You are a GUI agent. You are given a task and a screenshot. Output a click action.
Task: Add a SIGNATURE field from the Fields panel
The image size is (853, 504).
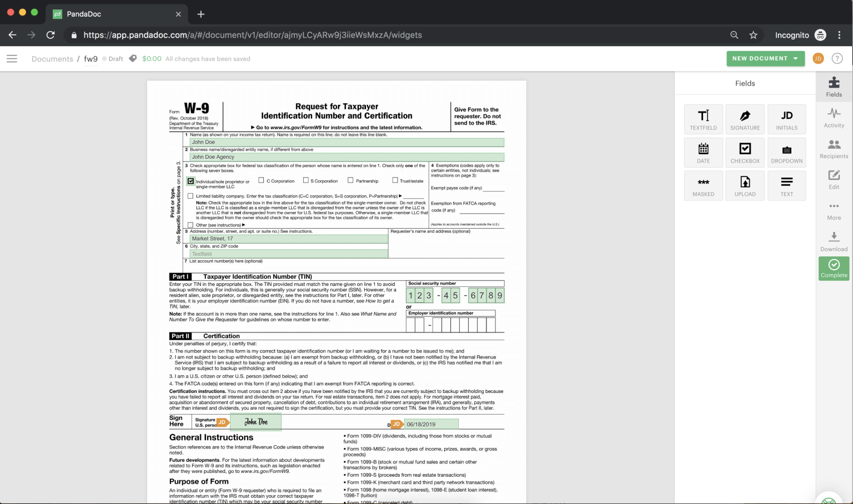pos(745,119)
